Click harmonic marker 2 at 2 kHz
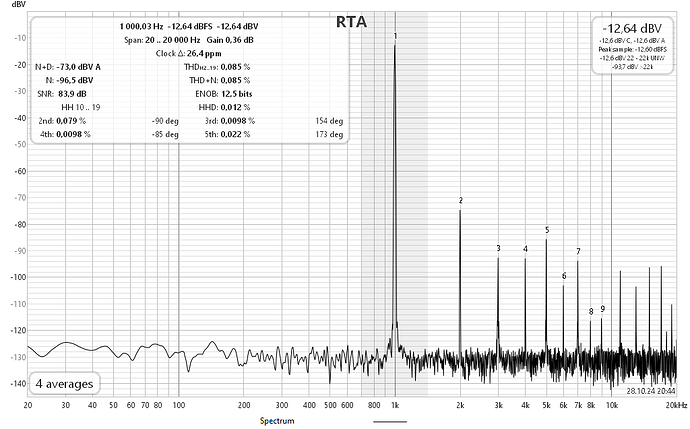 [x=460, y=201]
